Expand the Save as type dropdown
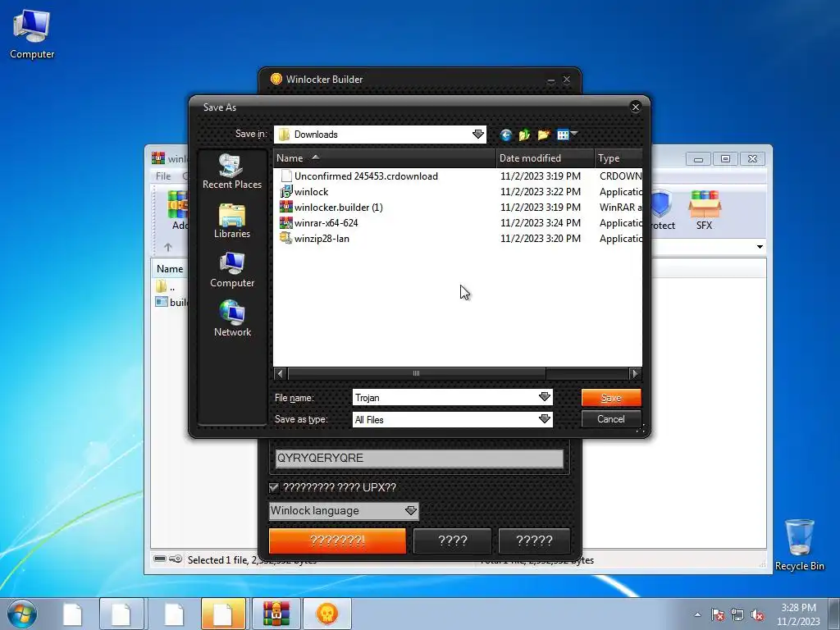840x630 pixels. point(545,419)
